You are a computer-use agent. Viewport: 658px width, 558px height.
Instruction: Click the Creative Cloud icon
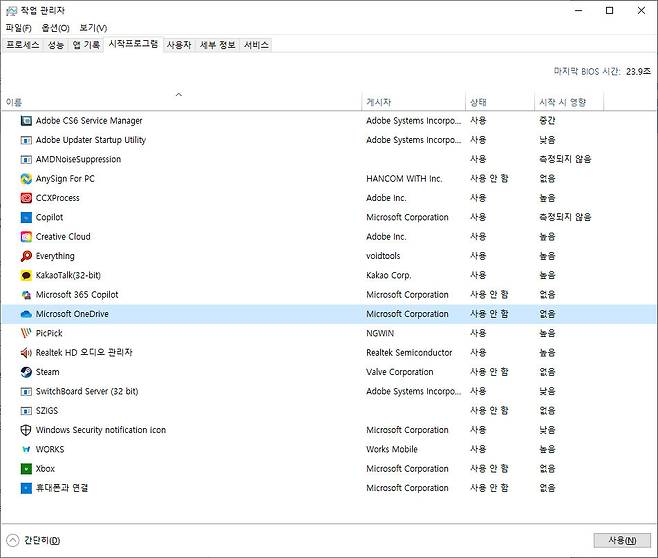[x=26, y=237]
